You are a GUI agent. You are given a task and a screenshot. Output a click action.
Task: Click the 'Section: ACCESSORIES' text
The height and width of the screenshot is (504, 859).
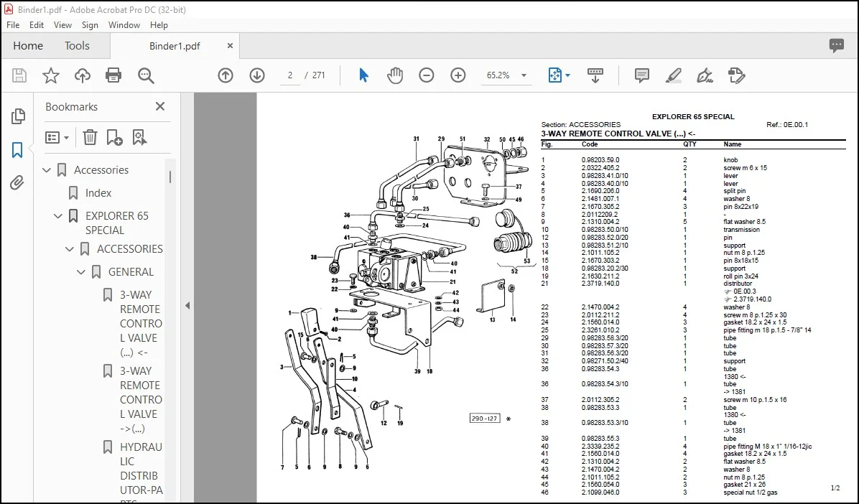tap(581, 125)
